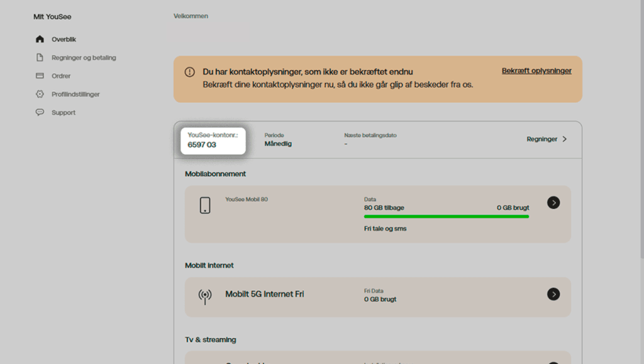The image size is (644, 364).
Task: Click the Mit YouSee heading
Action: tap(52, 17)
